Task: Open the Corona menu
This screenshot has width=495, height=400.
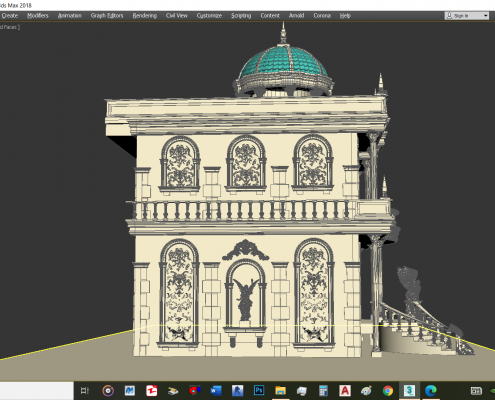Action: pyautogui.click(x=322, y=16)
